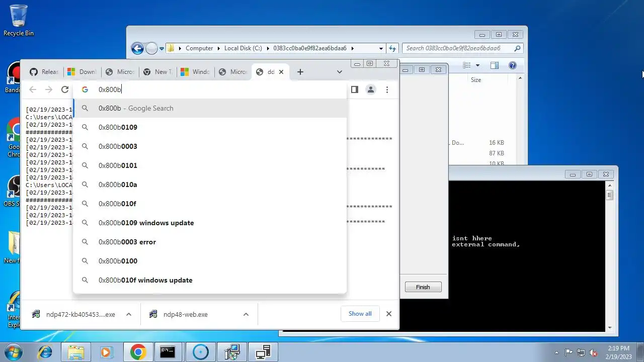Screen dimensions: 644x362
Task: Expand the ndp472 download options chevron
Action: (x=129, y=314)
